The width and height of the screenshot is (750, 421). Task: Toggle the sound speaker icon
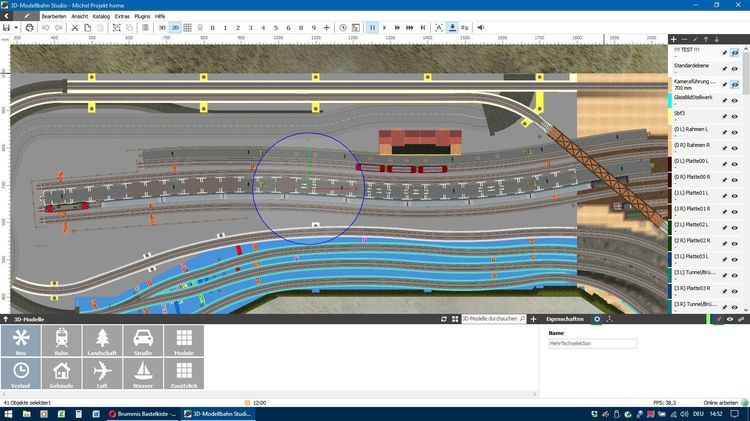click(481, 28)
